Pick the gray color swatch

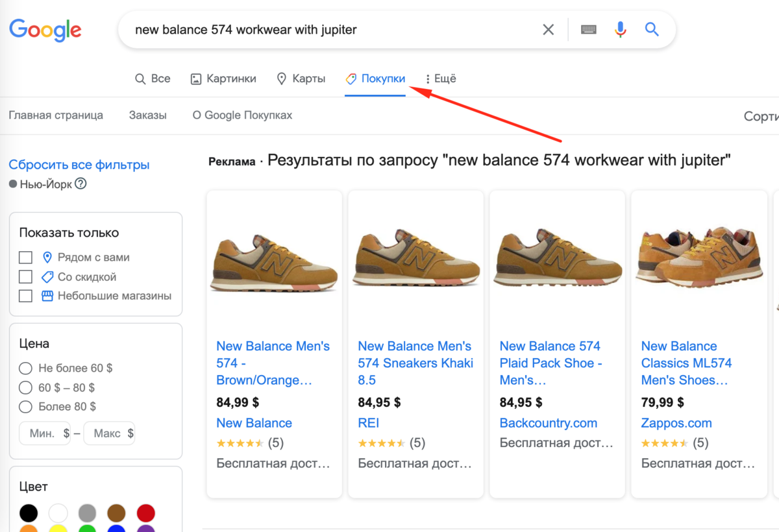(x=88, y=513)
